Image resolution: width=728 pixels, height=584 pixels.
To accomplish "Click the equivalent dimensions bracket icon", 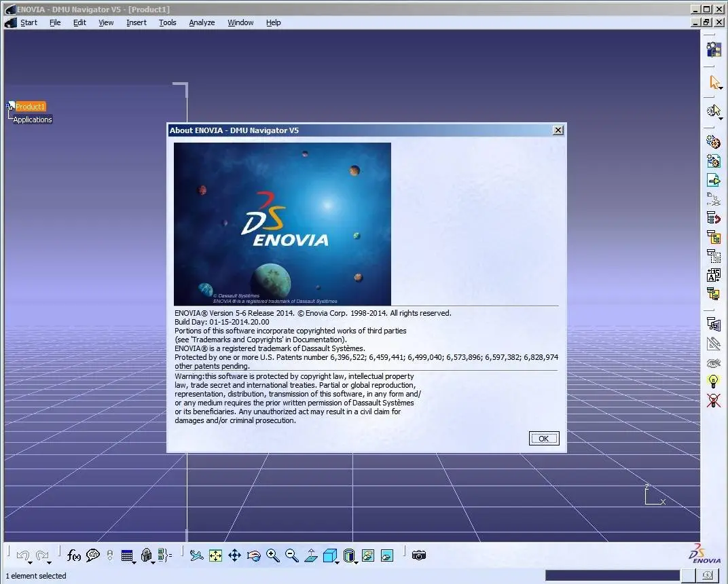I will point(165,555).
